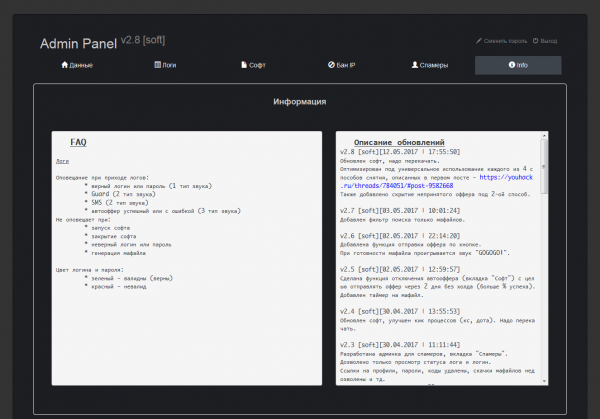Click the table icon on the Логи tab
The image size is (600, 419).
click(157, 65)
